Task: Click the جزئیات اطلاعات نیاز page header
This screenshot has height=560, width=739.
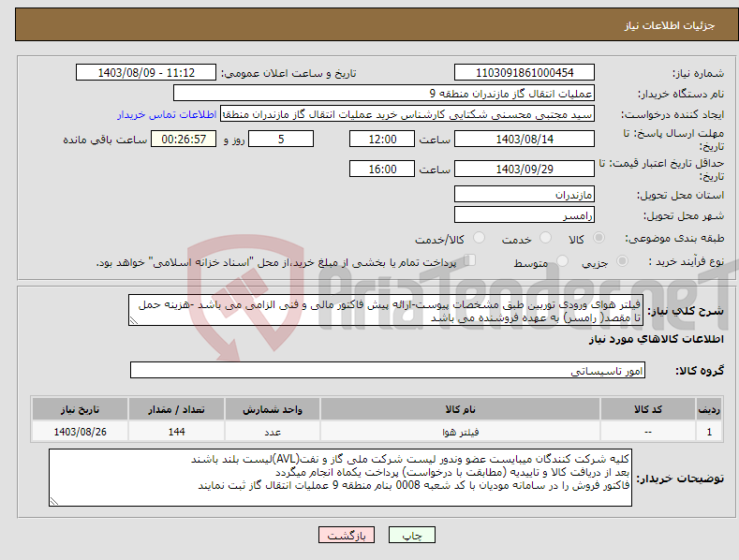Action: click(x=670, y=25)
